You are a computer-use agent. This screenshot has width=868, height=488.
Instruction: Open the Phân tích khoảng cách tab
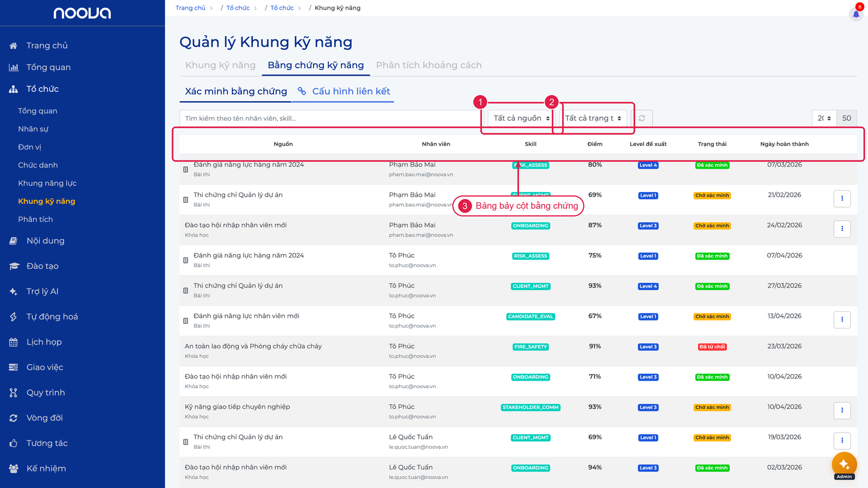tap(429, 65)
